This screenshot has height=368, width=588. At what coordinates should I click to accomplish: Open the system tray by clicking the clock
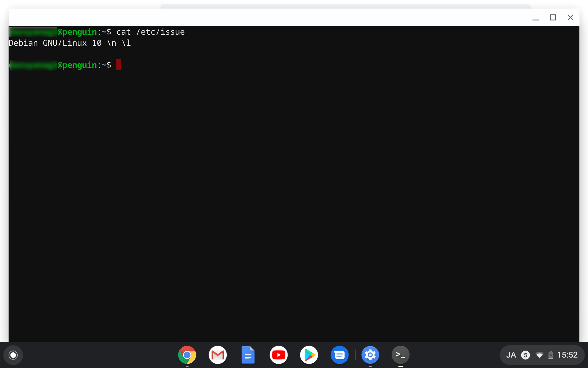click(568, 355)
